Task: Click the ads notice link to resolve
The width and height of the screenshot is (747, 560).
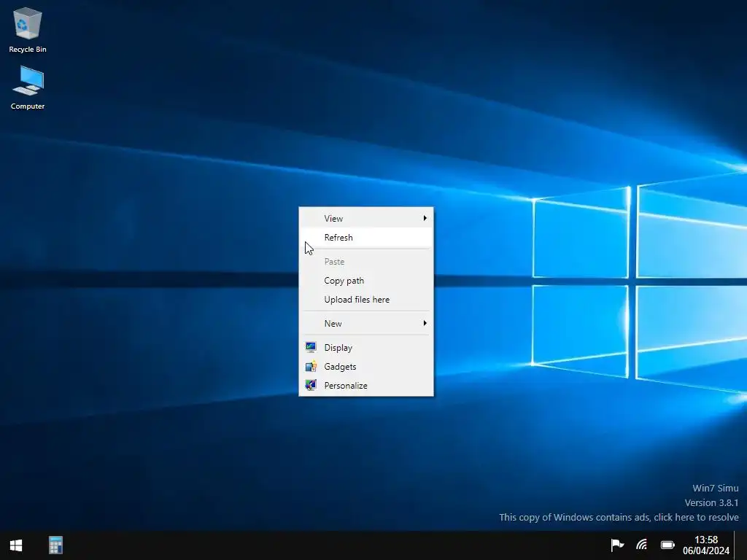Action: [619, 517]
